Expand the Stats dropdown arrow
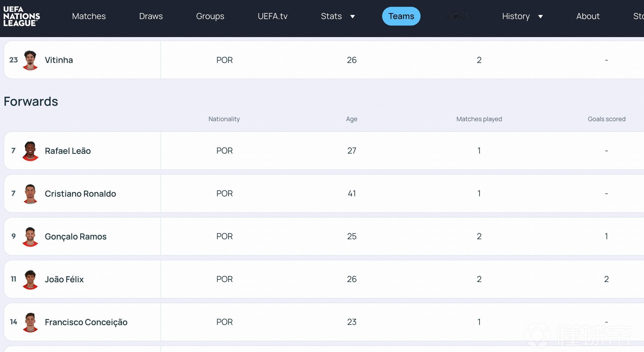The width and height of the screenshot is (644, 352). click(x=353, y=17)
